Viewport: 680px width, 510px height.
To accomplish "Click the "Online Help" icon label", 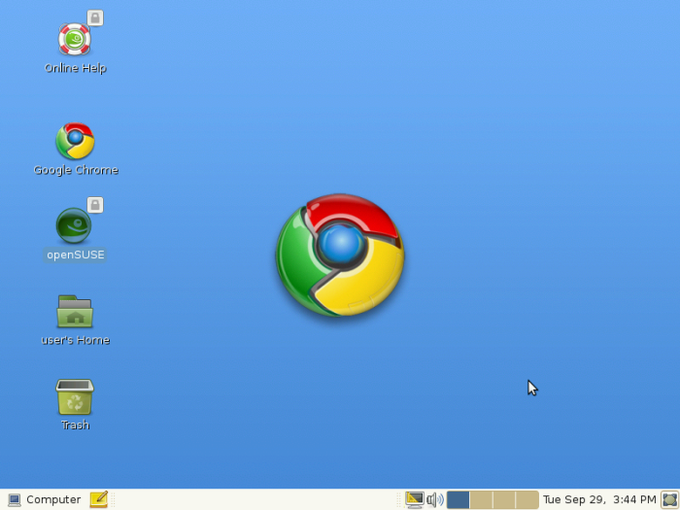I will coord(75,68).
